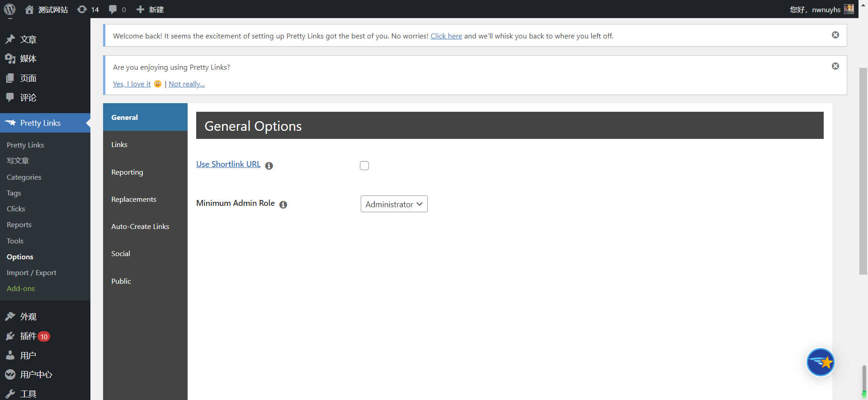Switch to Reporting options tab

click(145, 172)
